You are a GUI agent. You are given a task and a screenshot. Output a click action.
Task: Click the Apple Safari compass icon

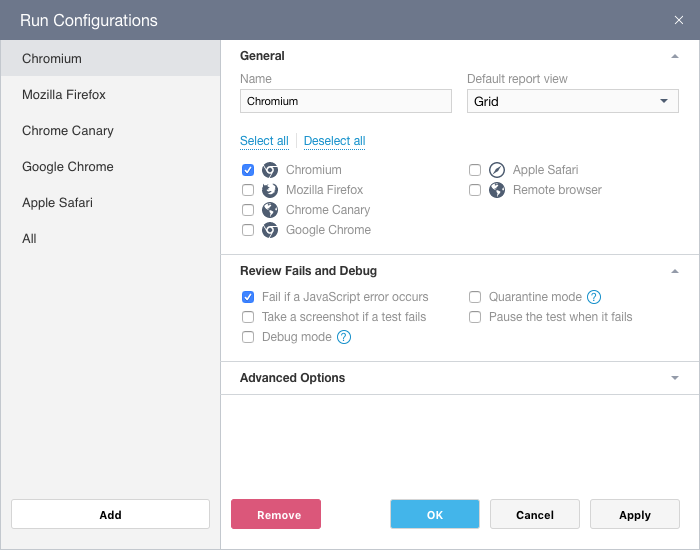[x=497, y=170]
